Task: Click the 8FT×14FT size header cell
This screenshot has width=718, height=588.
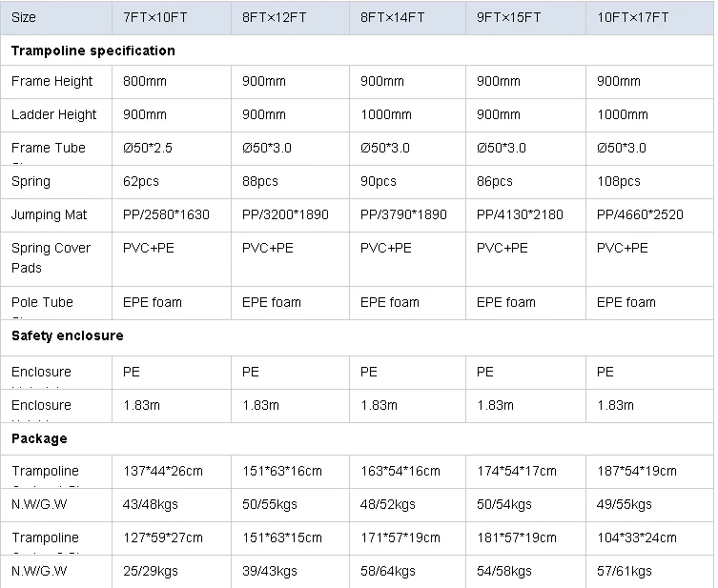Action: pyautogui.click(x=395, y=17)
